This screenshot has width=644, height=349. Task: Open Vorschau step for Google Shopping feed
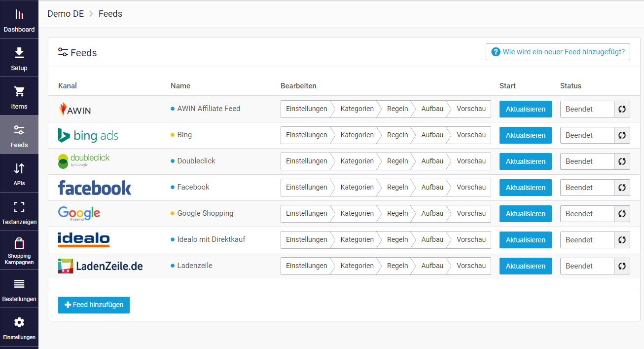471,214
